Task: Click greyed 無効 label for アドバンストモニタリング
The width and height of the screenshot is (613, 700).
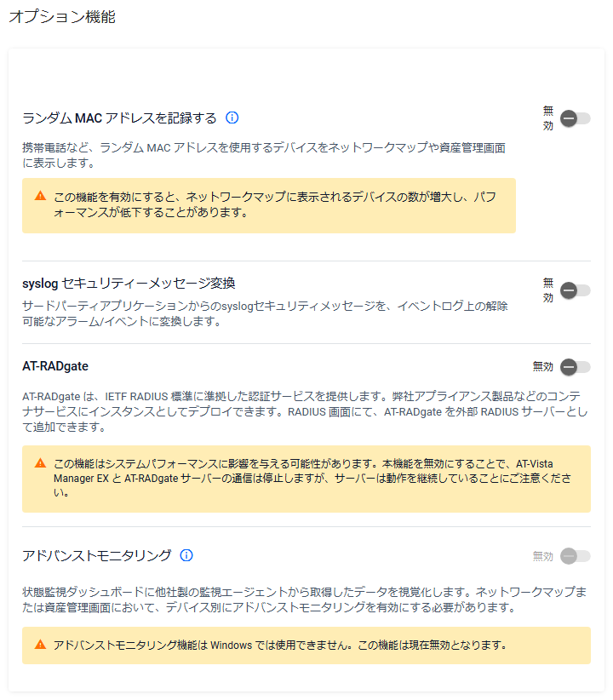Action: point(543,556)
